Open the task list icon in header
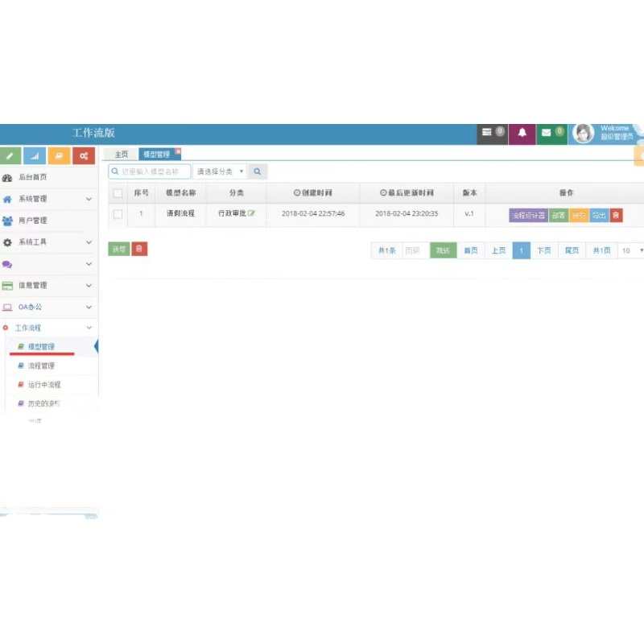The height and width of the screenshot is (644, 644). [492, 134]
